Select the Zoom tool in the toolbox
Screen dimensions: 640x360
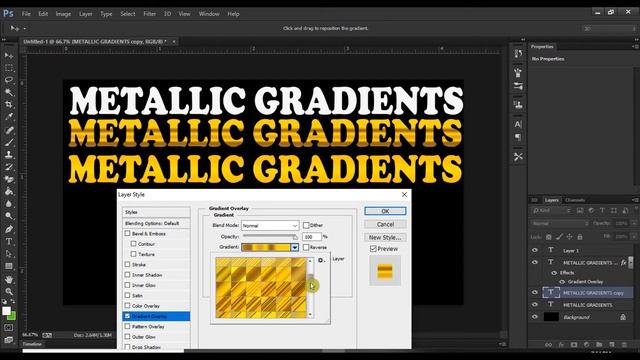click(9, 291)
